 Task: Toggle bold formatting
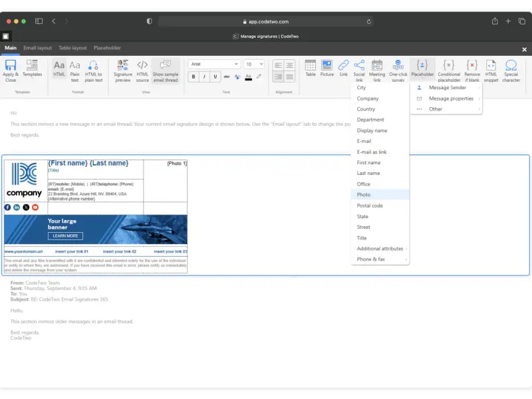coord(194,77)
